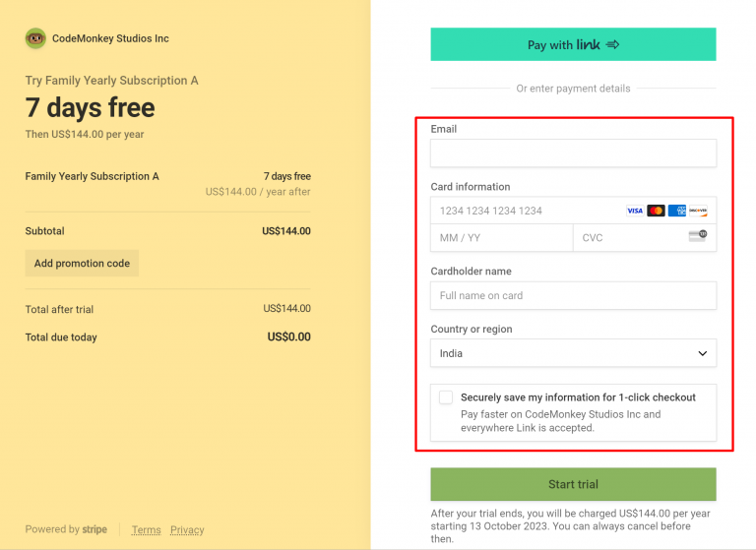The image size is (756, 550).
Task: Open the Country or region dropdown
Action: [573, 353]
